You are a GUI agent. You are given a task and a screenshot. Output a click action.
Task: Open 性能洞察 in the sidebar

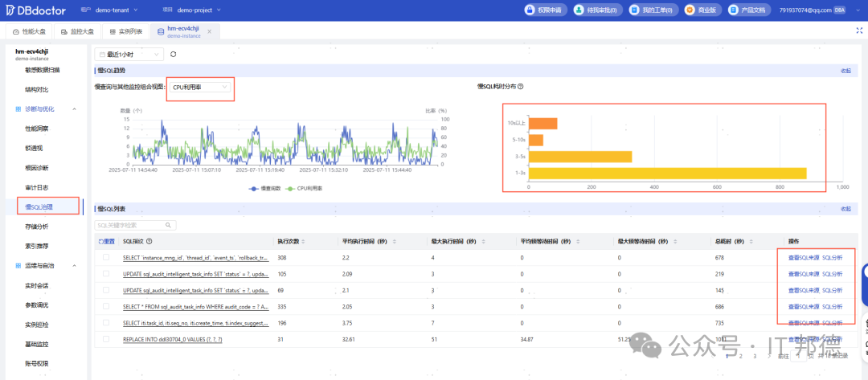(x=36, y=129)
